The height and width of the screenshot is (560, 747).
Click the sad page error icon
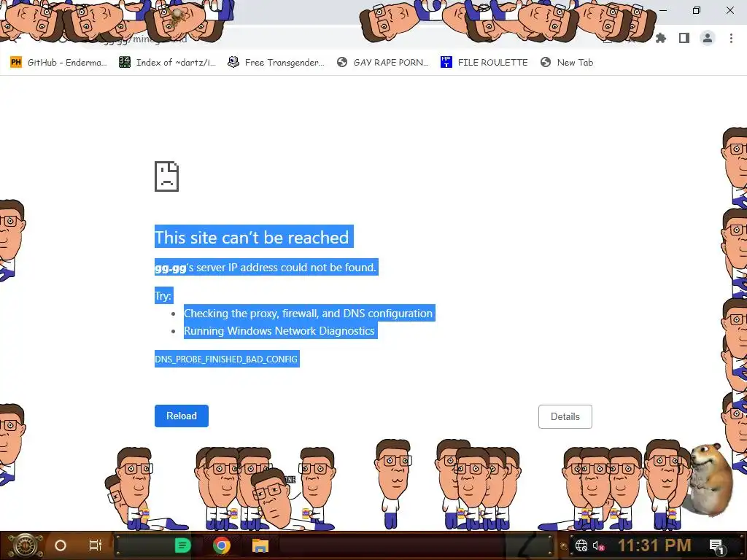pyautogui.click(x=167, y=176)
